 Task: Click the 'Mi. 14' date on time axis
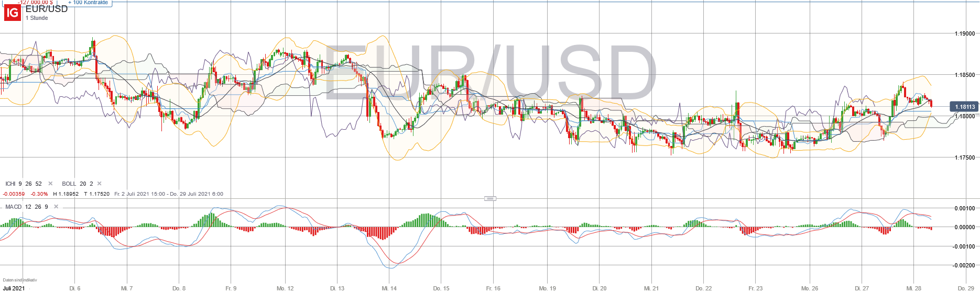pyautogui.click(x=389, y=288)
